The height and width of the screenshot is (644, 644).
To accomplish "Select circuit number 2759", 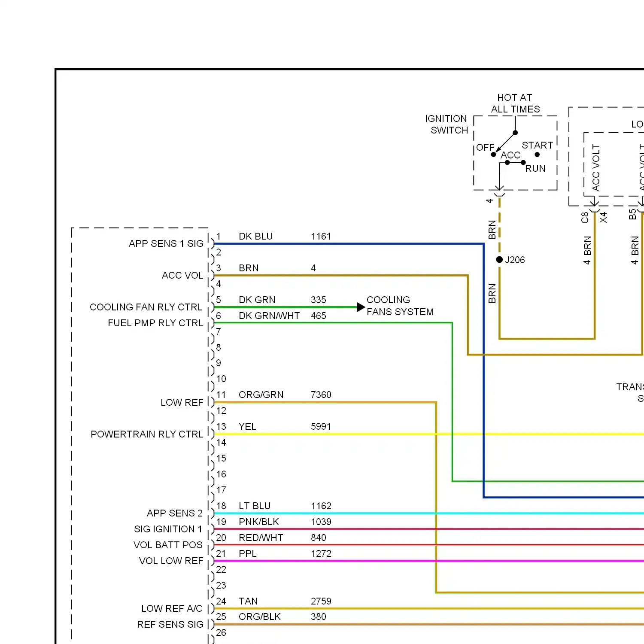I will (321, 601).
